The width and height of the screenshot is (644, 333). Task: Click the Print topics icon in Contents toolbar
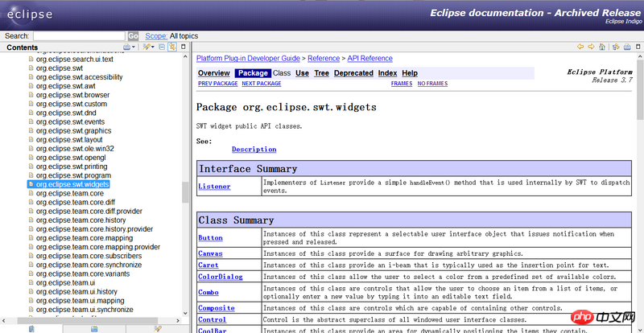[x=126, y=47]
